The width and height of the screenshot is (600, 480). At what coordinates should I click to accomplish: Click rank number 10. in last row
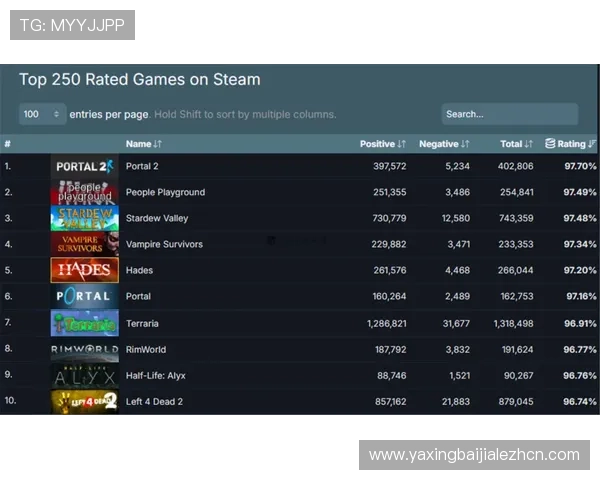point(10,400)
